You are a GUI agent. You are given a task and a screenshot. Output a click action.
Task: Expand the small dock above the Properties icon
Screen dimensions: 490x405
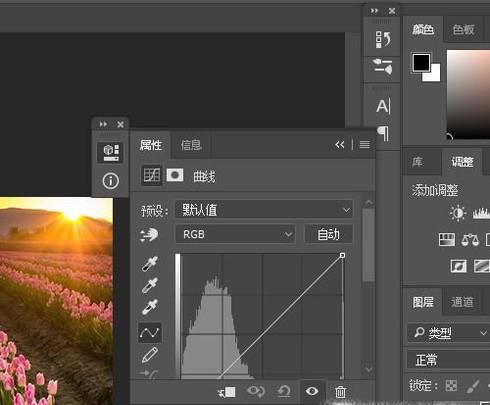click(x=103, y=124)
